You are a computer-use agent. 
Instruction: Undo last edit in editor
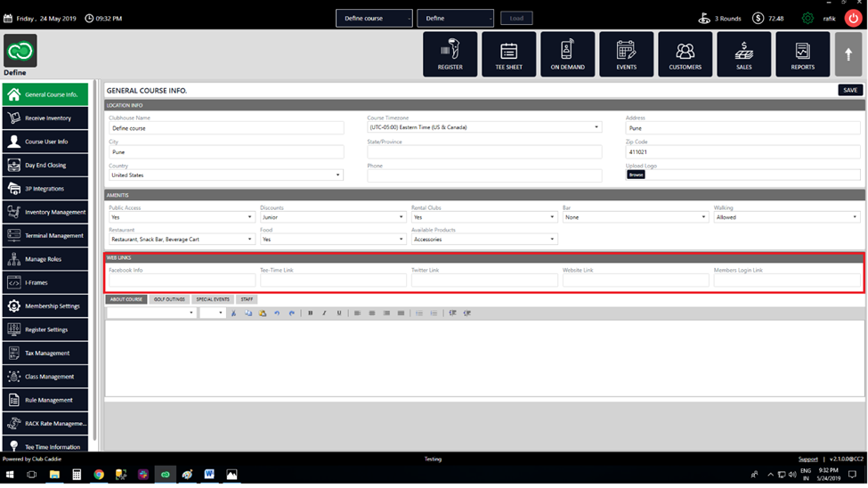[277, 313]
